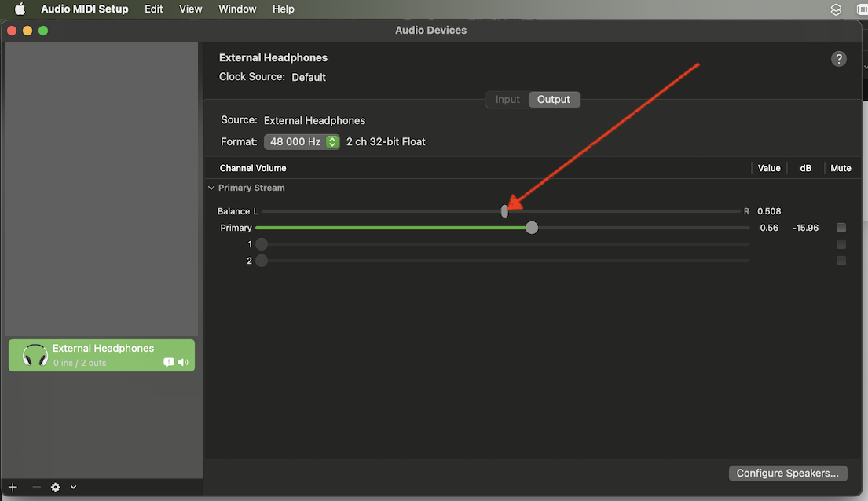The image size is (868, 501).
Task: Click the alert sound icon on External Headphones
Action: pos(169,362)
